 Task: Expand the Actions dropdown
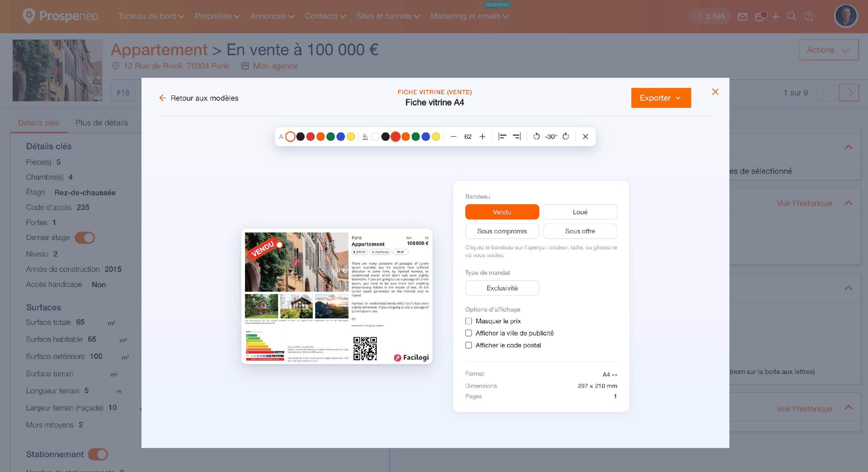[x=828, y=50]
